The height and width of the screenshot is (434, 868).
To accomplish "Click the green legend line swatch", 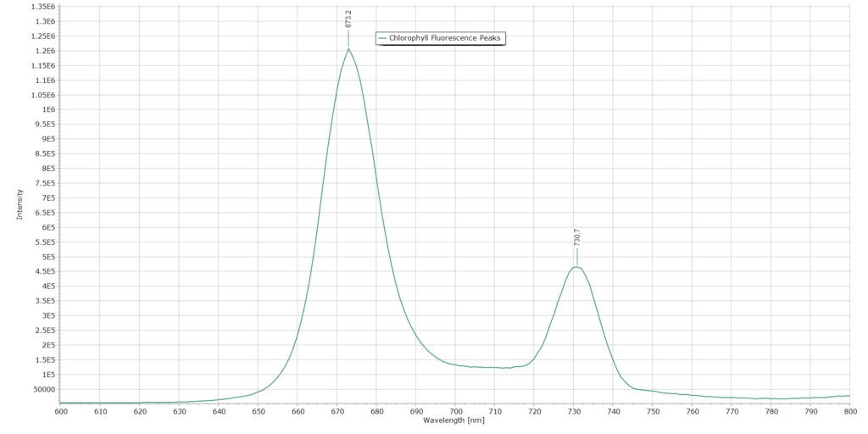I will tap(382, 38).
